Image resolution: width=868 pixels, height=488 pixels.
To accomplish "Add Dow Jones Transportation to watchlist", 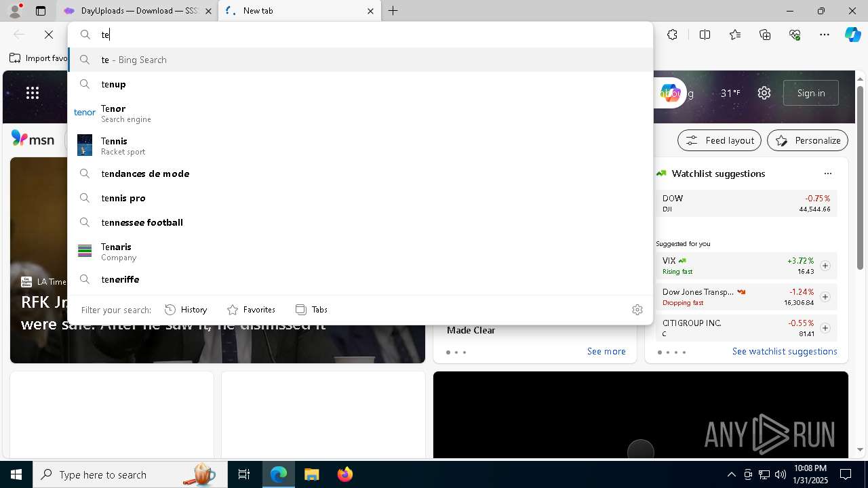I will (x=825, y=297).
